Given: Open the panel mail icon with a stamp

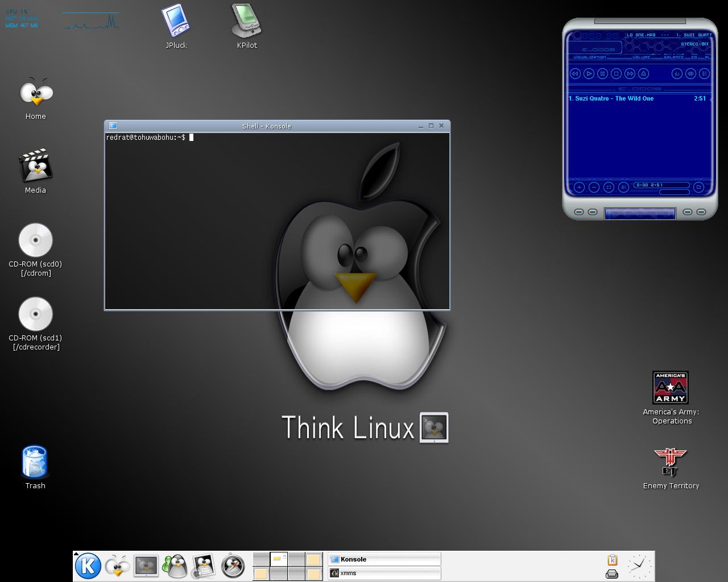Looking at the screenshot, I should [x=203, y=566].
